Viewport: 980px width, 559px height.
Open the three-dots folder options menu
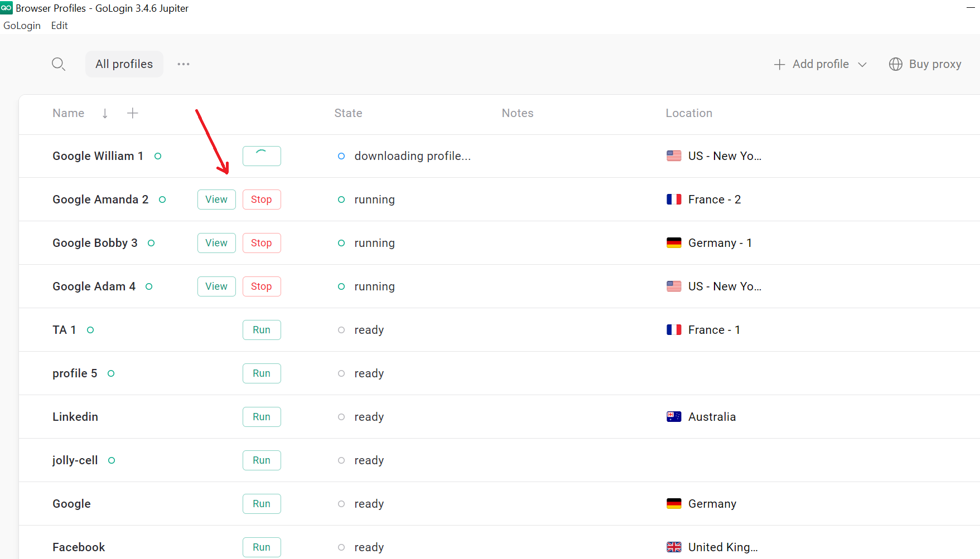[x=184, y=64]
